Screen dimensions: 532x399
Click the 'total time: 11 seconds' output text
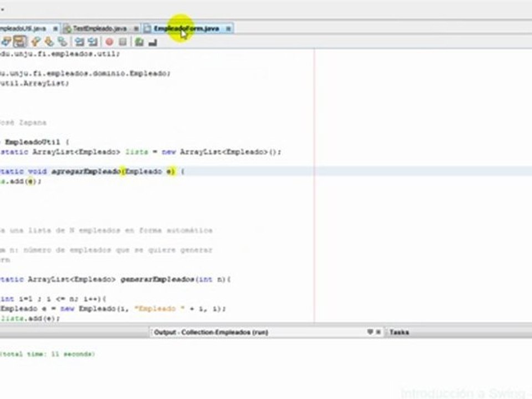click(x=48, y=354)
